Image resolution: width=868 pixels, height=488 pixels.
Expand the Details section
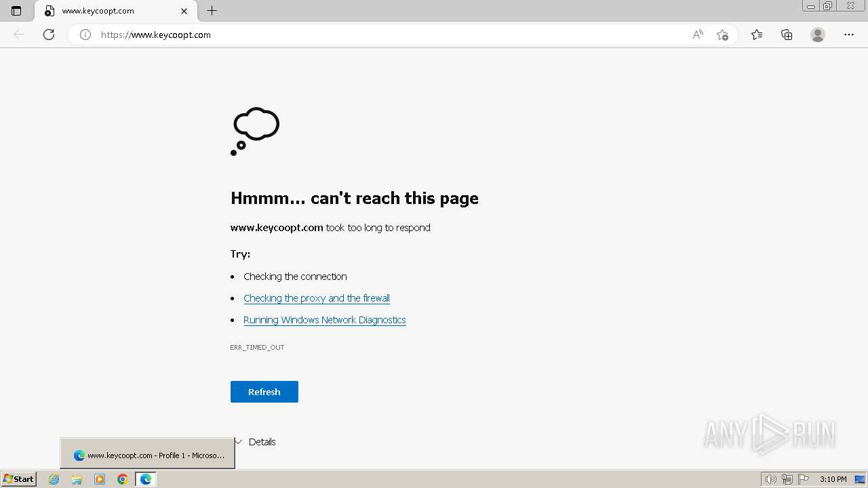256,442
